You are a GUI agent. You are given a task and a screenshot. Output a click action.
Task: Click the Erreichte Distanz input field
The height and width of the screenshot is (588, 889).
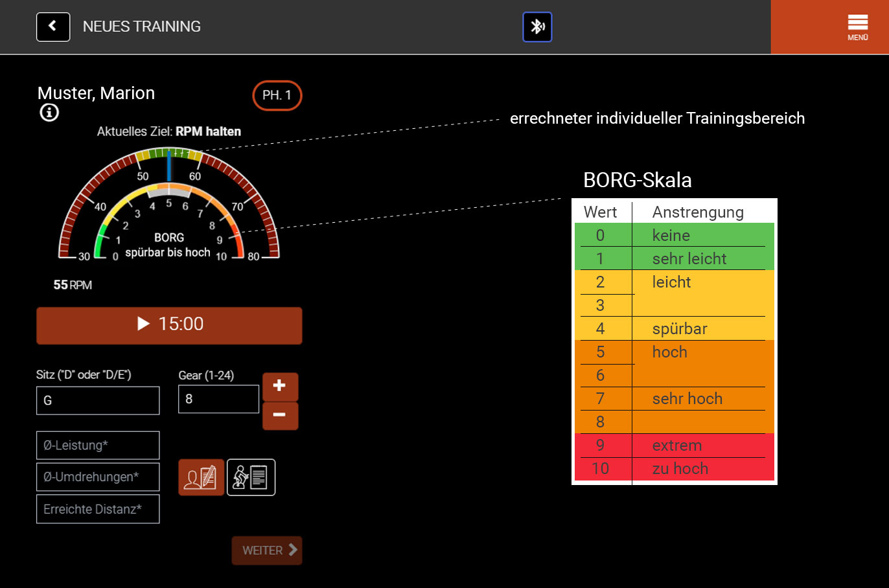point(98,510)
